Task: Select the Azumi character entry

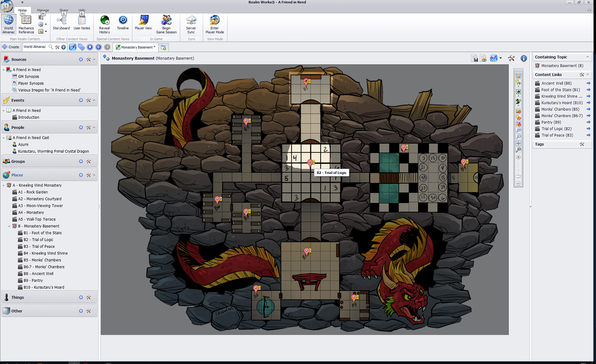Action: click(x=23, y=145)
